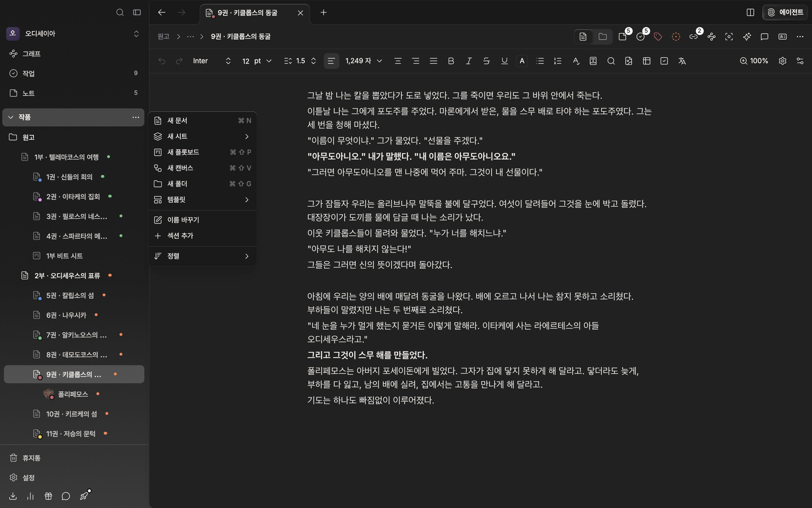Open 설정 in the sidebar
The image size is (812, 508).
[74, 478]
